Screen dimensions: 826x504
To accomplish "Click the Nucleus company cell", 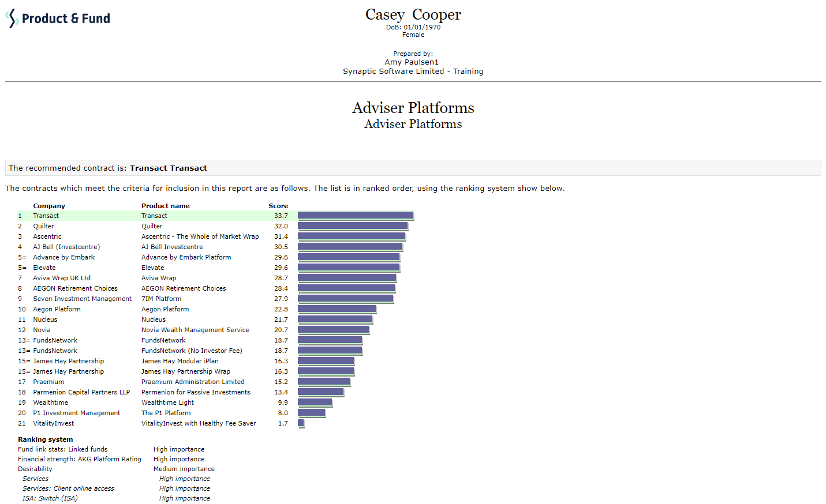I will tap(45, 319).
